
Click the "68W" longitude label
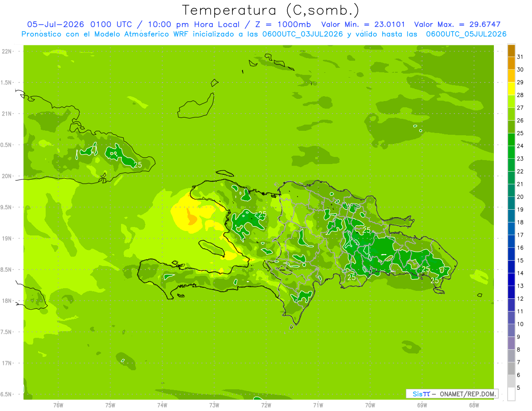(474, 405)
